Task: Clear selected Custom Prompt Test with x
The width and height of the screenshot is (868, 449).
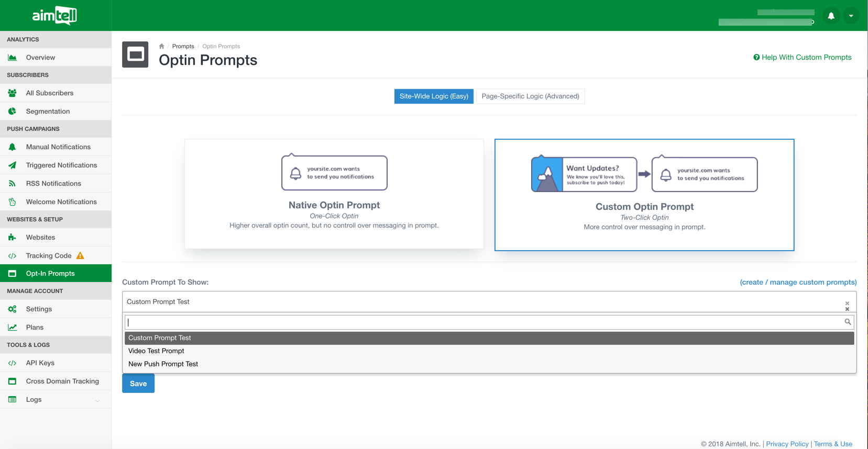Action: click(x=847, y=304)
